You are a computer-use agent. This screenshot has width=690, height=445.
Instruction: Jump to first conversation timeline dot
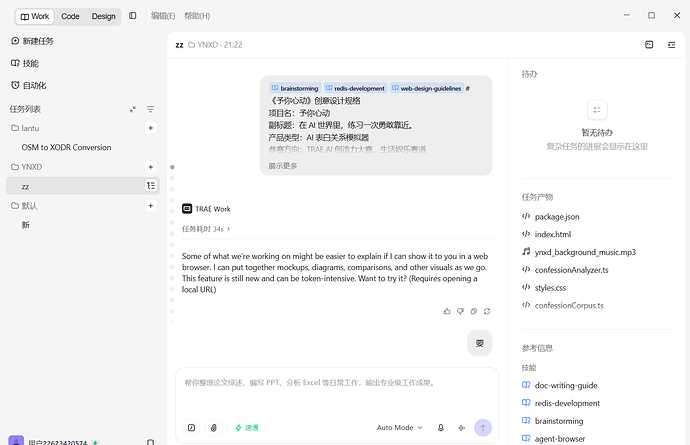coord(172,167)
